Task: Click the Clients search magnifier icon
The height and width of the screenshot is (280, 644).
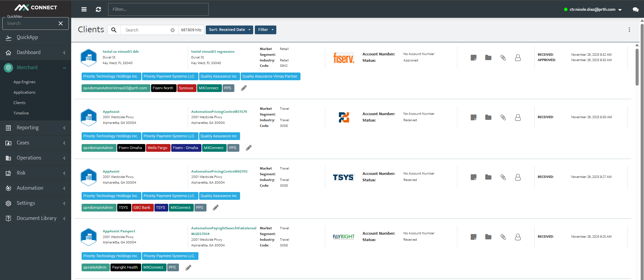Action: coord(114,30)
